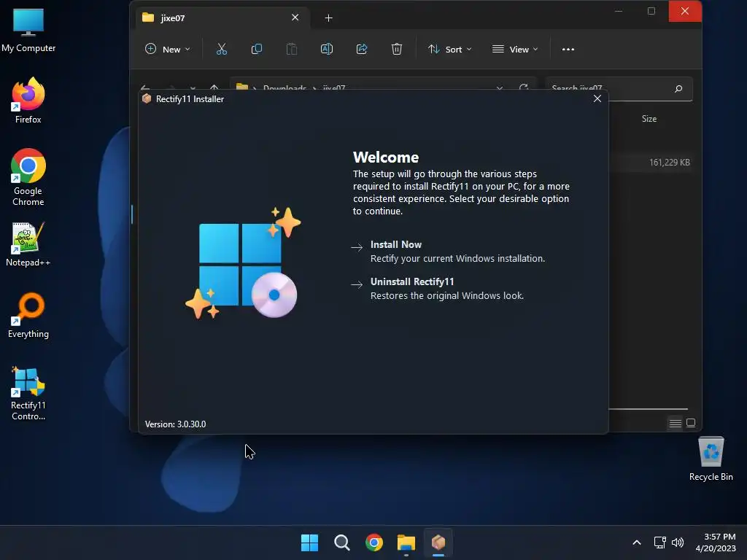Click the search magnifier in Explorer
The height and width of the screenshot is (560, 747).
[678, 88]
